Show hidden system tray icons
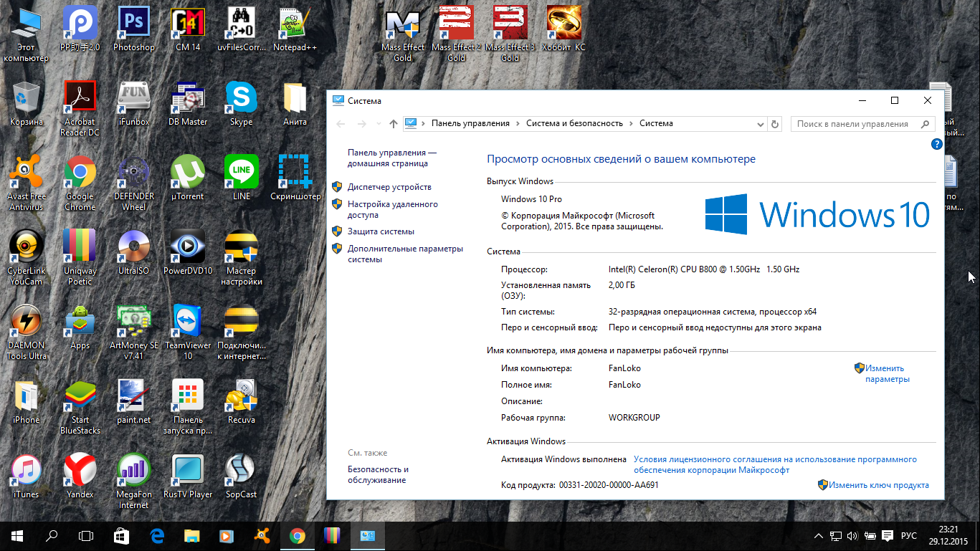Viewport: 980px width, 551px height. (x=819, y=535)
